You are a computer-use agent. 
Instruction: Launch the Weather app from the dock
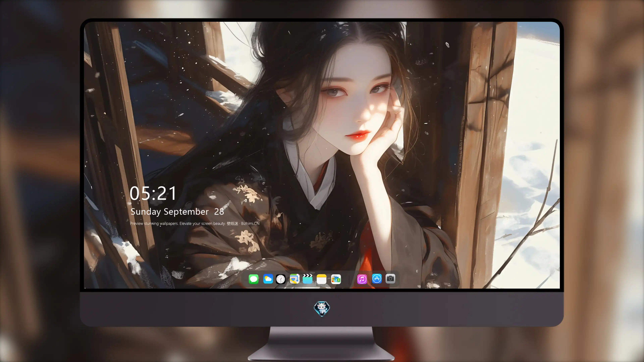point(268,279)
